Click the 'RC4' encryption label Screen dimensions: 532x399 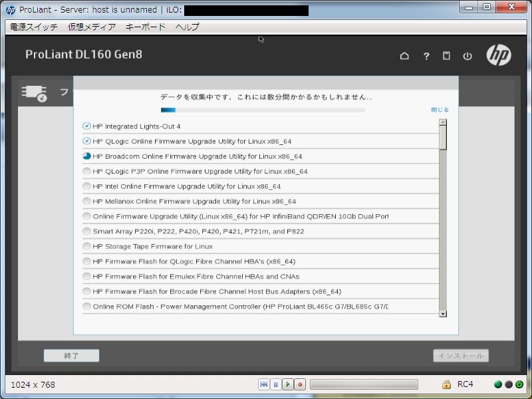pyautogui.click(x=465, y=384)
